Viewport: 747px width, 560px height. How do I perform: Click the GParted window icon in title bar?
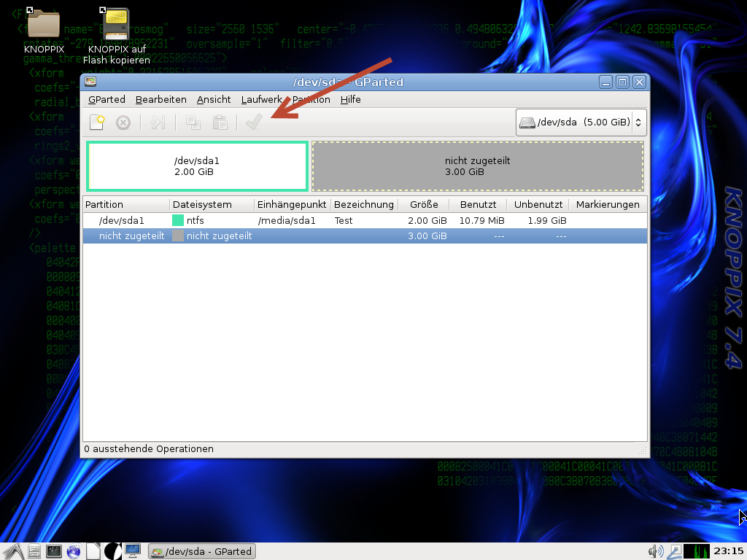click(x=90, y=82)
